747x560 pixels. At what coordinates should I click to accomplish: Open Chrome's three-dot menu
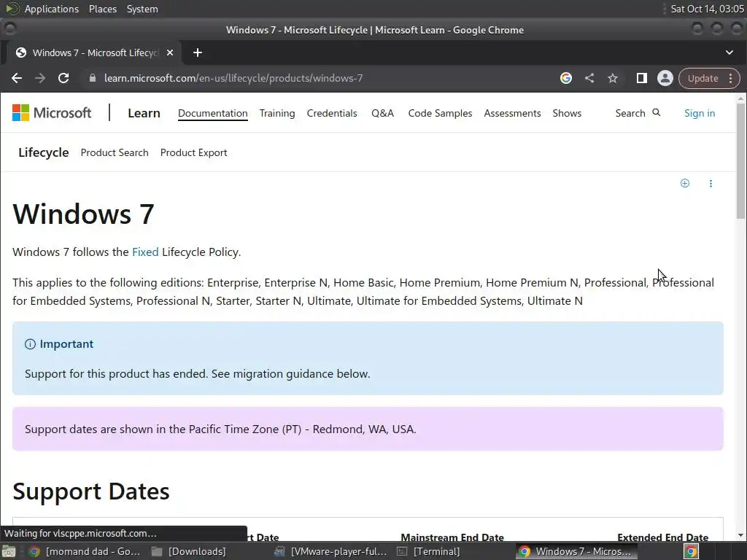click(731, 79)
